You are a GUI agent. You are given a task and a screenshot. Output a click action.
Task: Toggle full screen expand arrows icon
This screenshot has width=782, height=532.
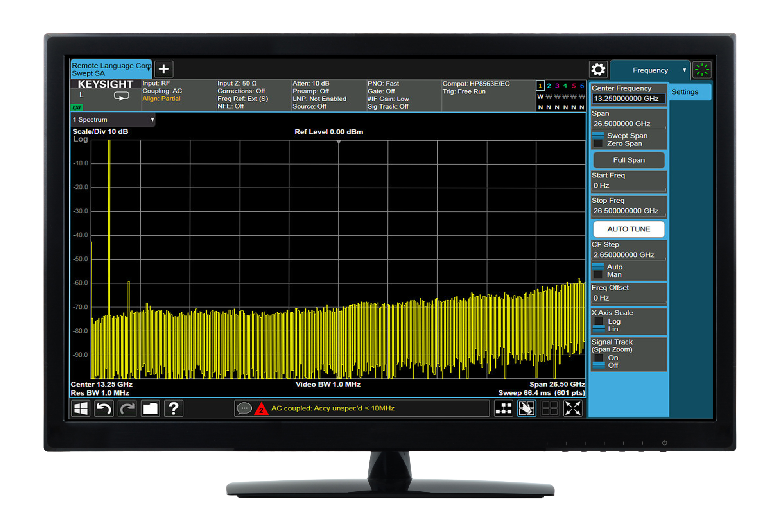tap(573, 408)
